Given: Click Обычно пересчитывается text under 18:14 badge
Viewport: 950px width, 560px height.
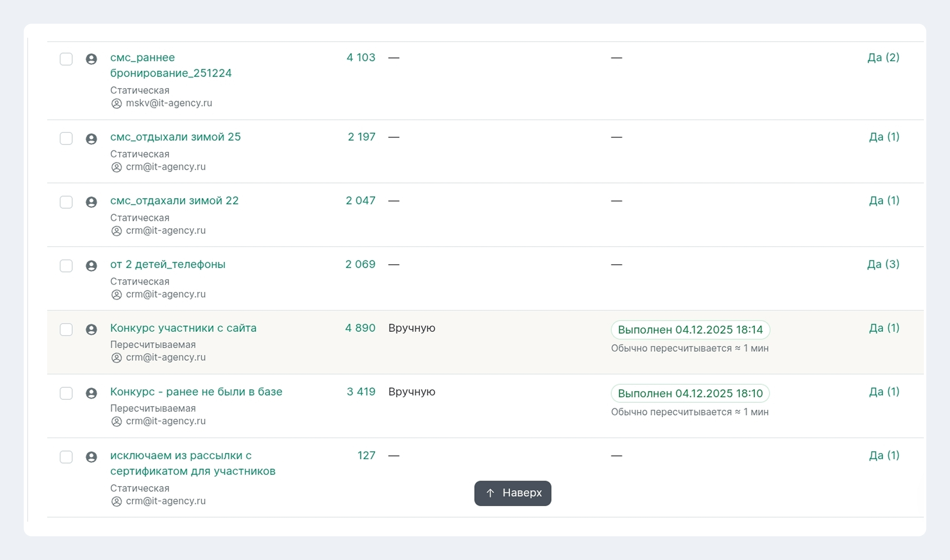Looking at the screenshot, I should pyautogui.click(x=690, y=348).
